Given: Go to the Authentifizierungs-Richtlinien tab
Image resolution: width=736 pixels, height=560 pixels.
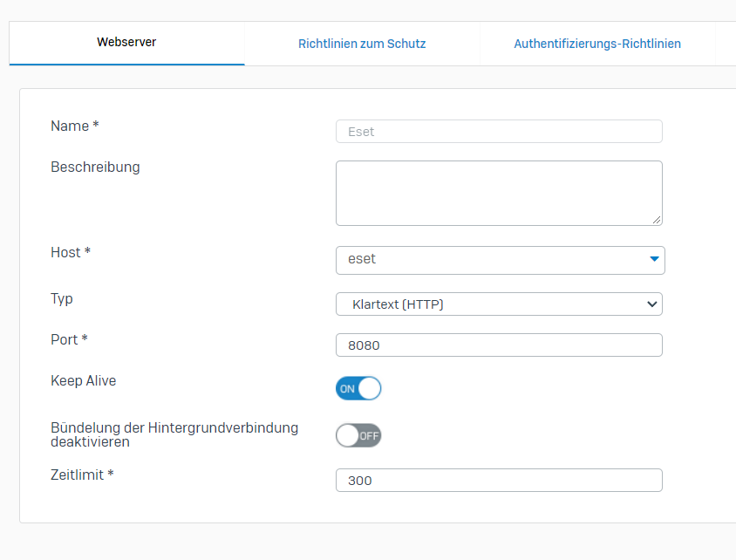Looking at the screenshot, I should 597,44.
